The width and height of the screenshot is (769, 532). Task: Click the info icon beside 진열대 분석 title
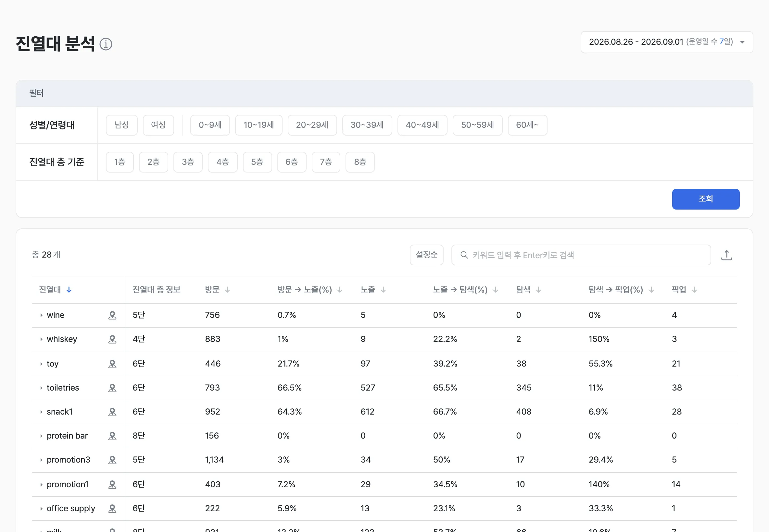point(106,44)
